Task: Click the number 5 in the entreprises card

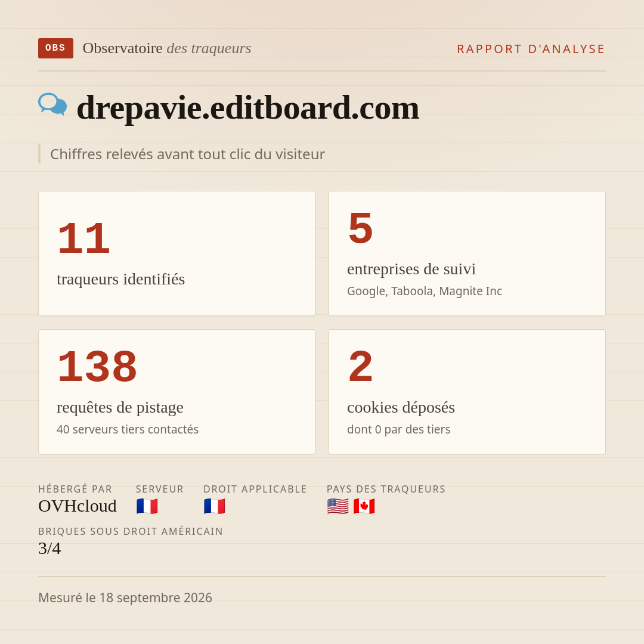Action: coord(360,228)
